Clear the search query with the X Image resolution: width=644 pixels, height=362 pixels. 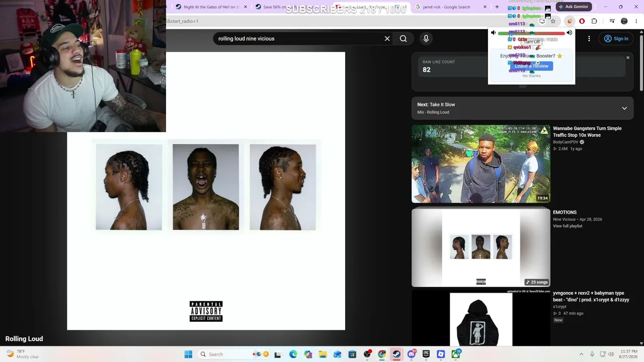click(387, 39)
